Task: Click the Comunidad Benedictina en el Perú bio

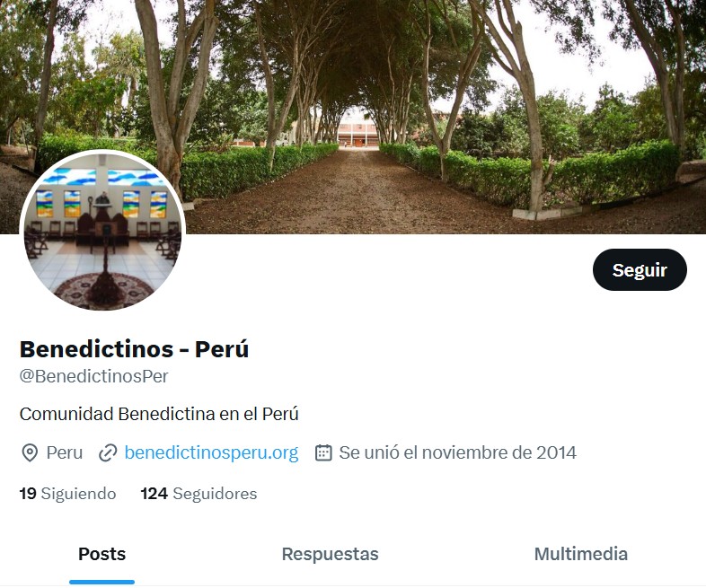Action: pos(159,414)
